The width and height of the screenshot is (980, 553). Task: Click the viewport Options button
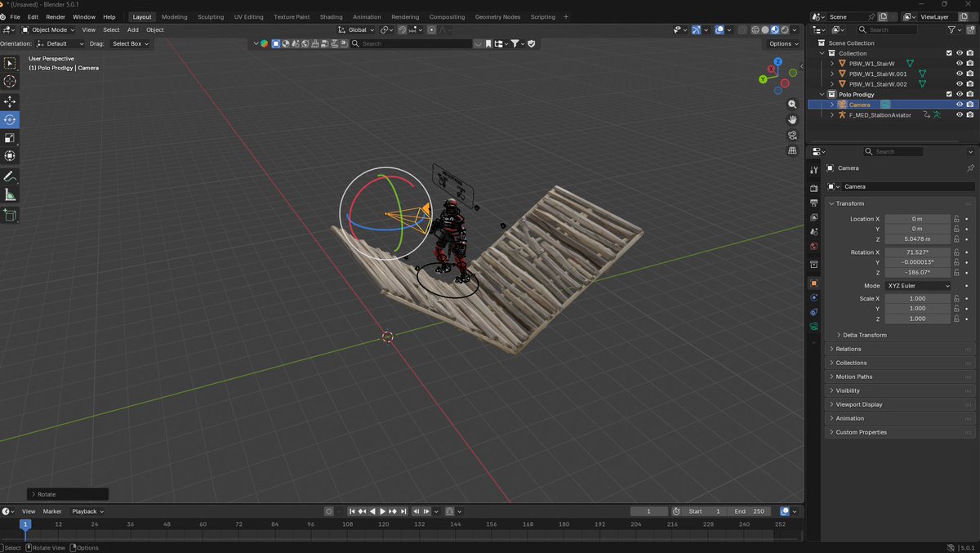783,43
